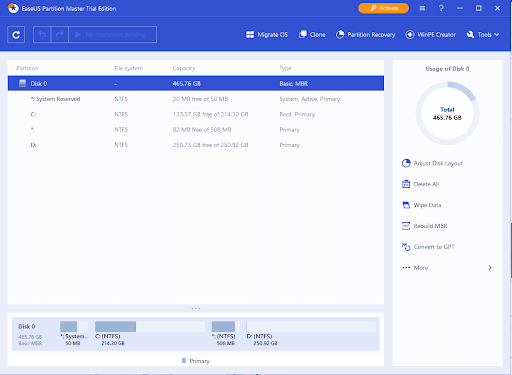Launch Partition Recovery
Image resolution: width=512 pixels, height=375 pixels.
(x=365, y=35)
